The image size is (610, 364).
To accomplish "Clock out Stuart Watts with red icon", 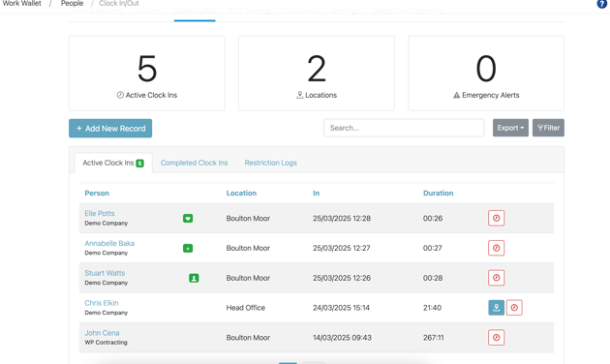I will click(496, 278).
